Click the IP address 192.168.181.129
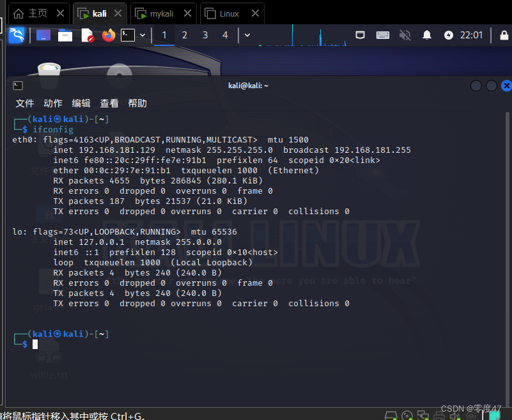Image resolution: width=512 pixels, height=420 pixels. pos(117,150)
